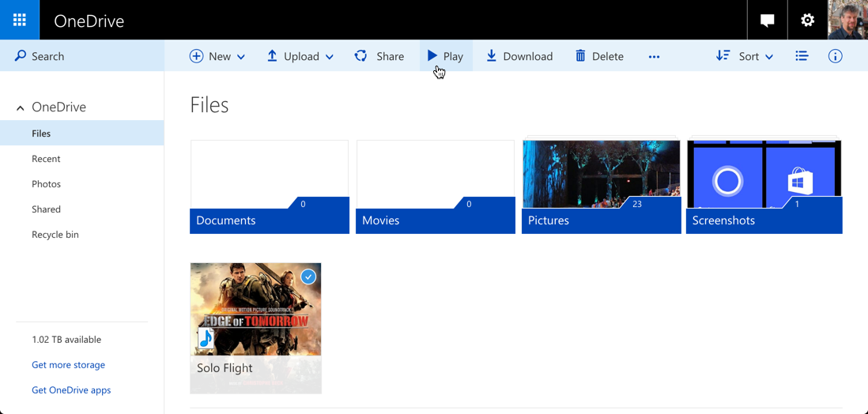This screenshot has height=414, width=868.
Task: Select Files in the sidebar
Action: 82,134
